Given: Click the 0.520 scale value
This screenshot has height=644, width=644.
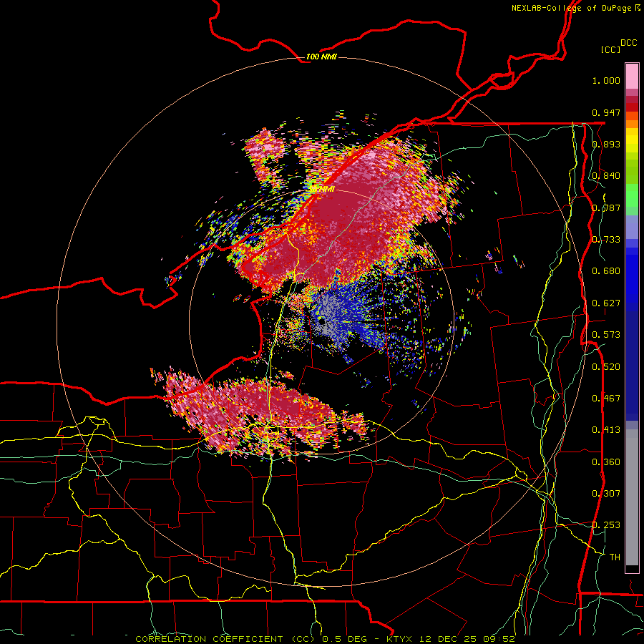Looking at the screenshot, I should click(606, 367).
